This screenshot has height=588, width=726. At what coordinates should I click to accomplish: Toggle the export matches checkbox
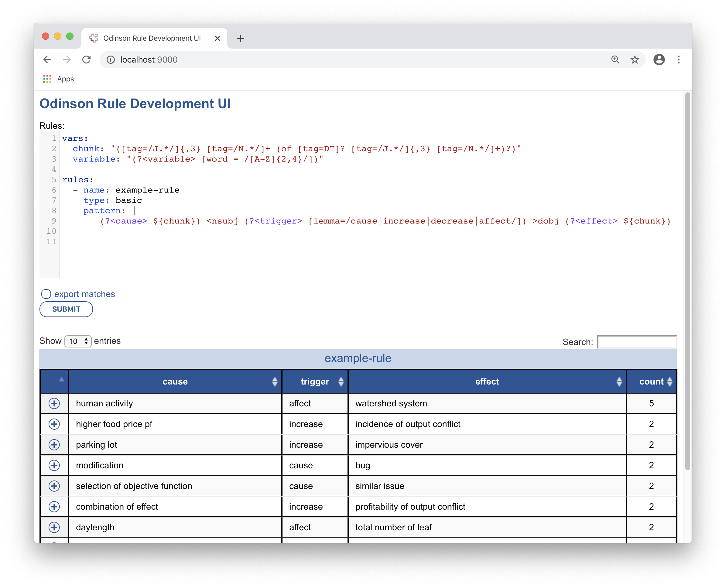pyautogui.click(x=46, y=294)
